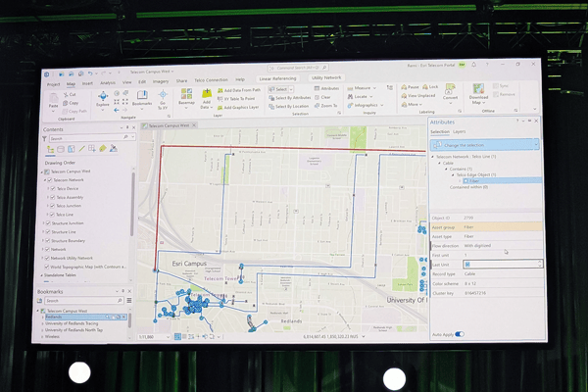Screen dimensions: 588x392
Task: Click the Explore navigation tool
Action: pos(103,99)
